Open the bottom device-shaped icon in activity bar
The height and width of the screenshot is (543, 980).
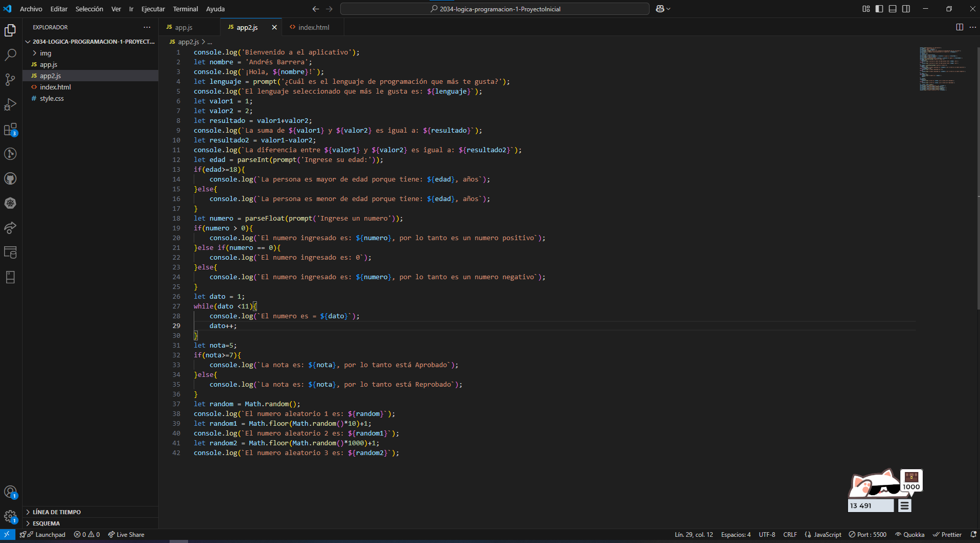10,277
